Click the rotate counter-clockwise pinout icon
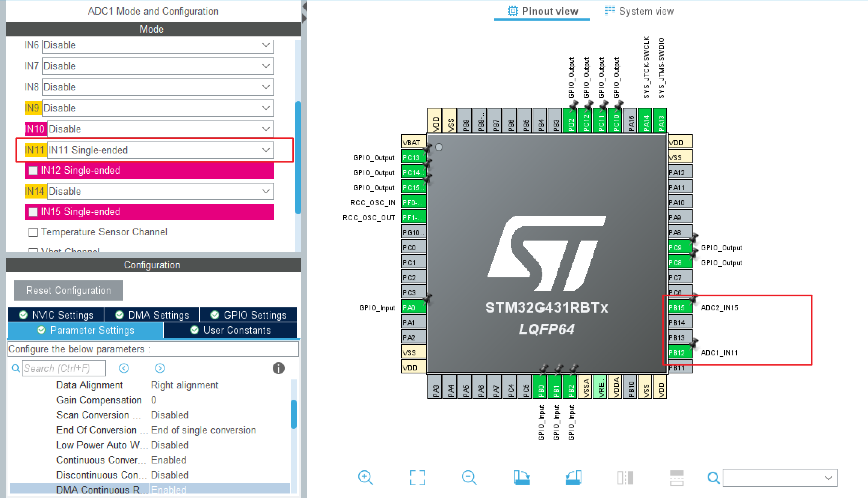Image resolution: width=868 pixels, height=498 pixels. pyautogui.click(x=573, y=478)
